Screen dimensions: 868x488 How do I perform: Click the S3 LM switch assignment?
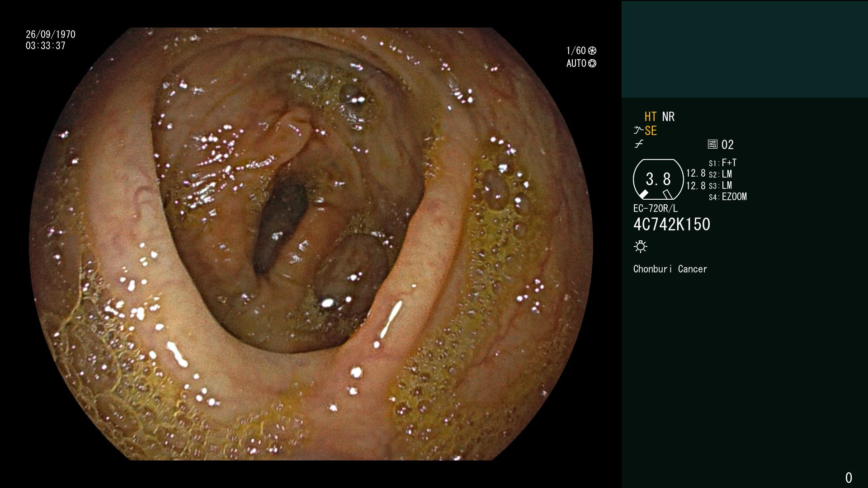tap(720, 185)
